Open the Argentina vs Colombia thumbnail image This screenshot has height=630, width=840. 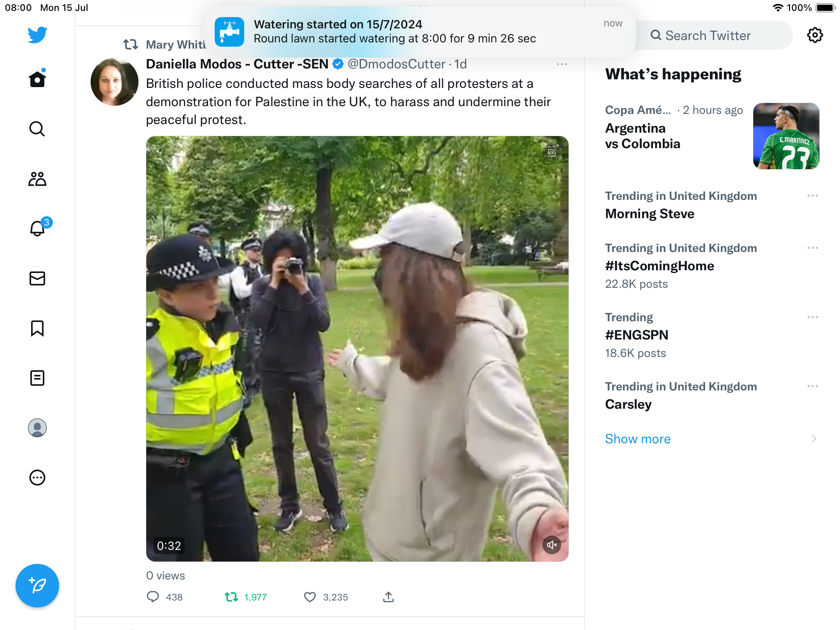tap(786, 136)
